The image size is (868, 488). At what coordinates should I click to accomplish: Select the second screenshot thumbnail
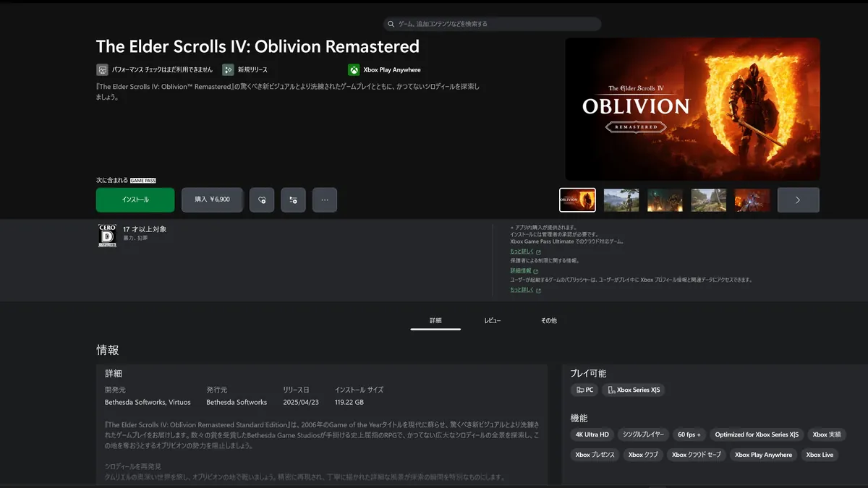(621, 200)
